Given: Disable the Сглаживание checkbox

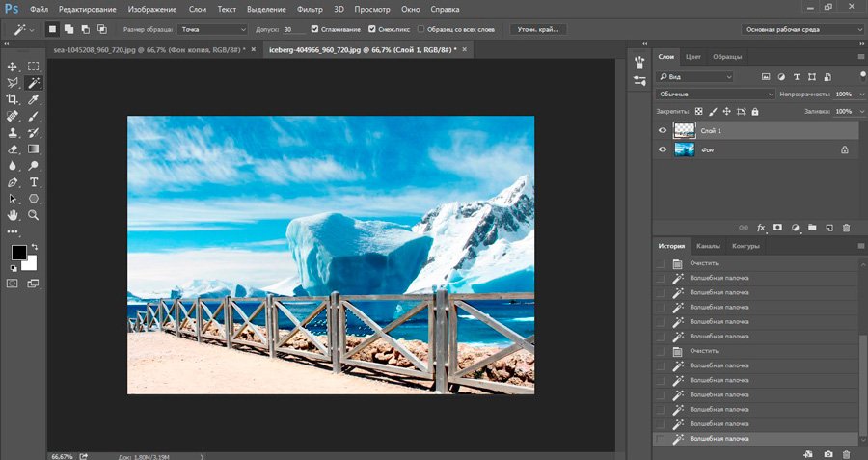Looking at the screenshot, I should point(315,29).
